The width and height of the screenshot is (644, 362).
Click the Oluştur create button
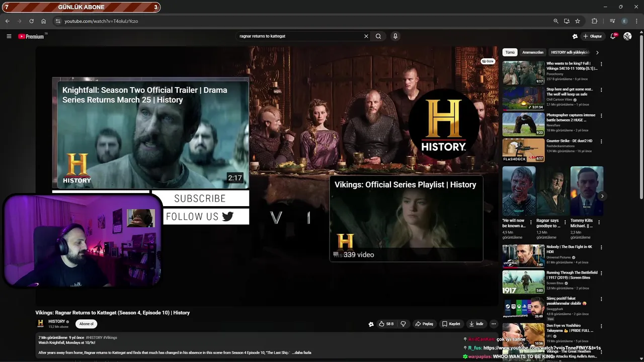coord(593,36)
